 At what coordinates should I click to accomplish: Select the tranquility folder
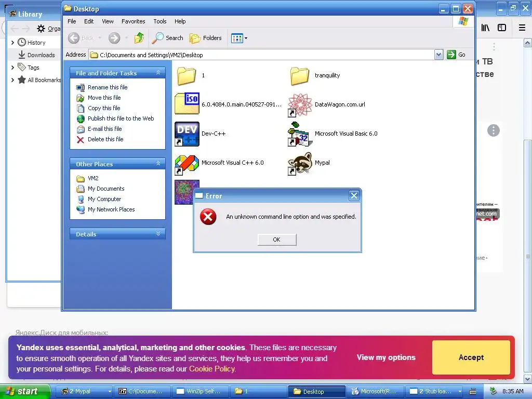coord(315,76)
